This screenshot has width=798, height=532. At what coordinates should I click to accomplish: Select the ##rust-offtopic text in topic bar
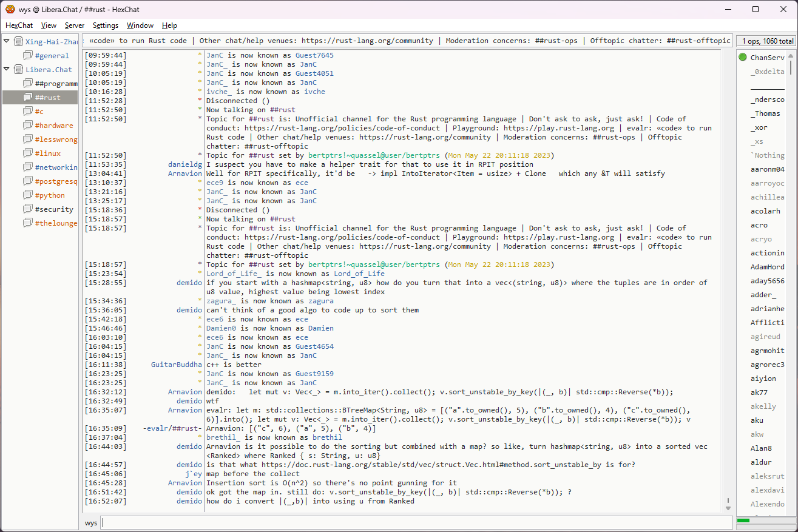pyautogui.click(x=698, y=41)
